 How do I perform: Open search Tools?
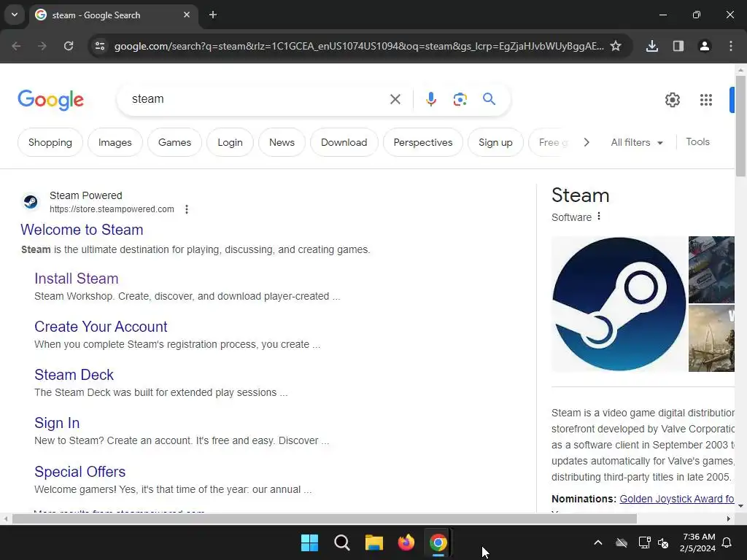(697, 142)
